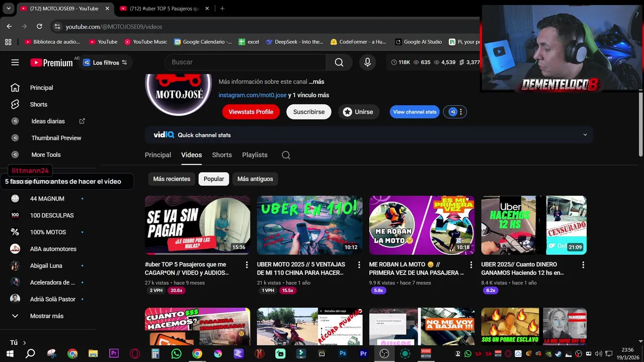Expand the Tú section chevron

(x=24, y=343)
